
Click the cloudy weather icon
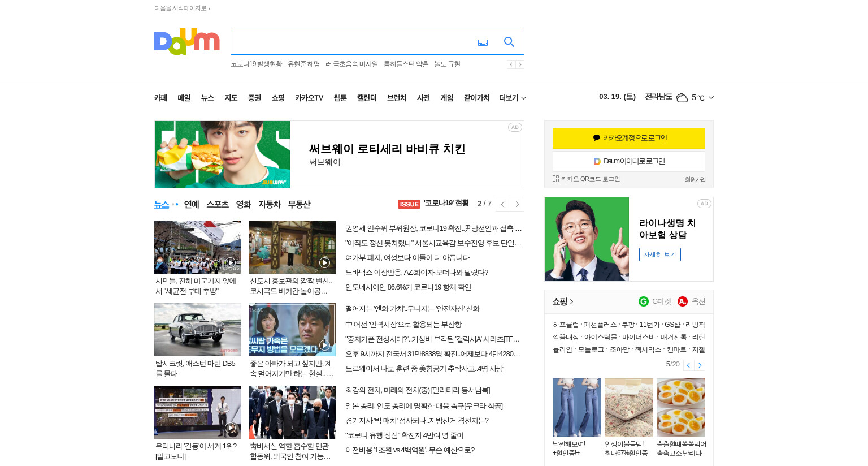682,98
